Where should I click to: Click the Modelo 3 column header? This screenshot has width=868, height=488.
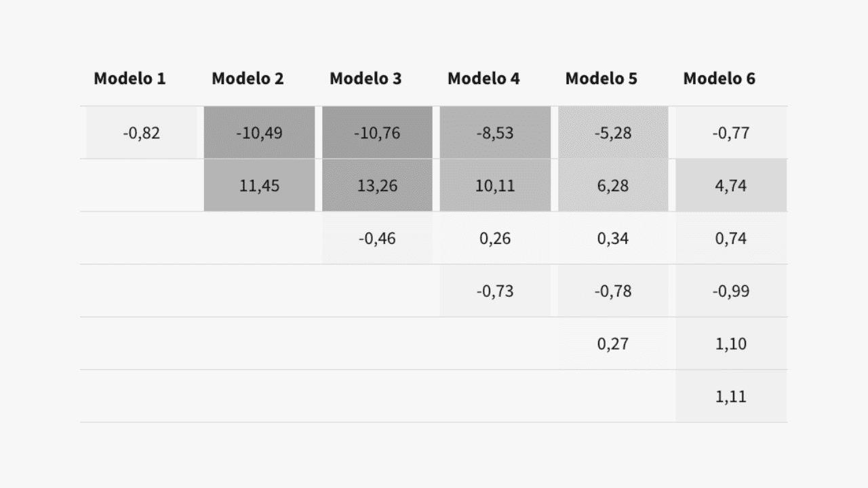pos(366,79)
